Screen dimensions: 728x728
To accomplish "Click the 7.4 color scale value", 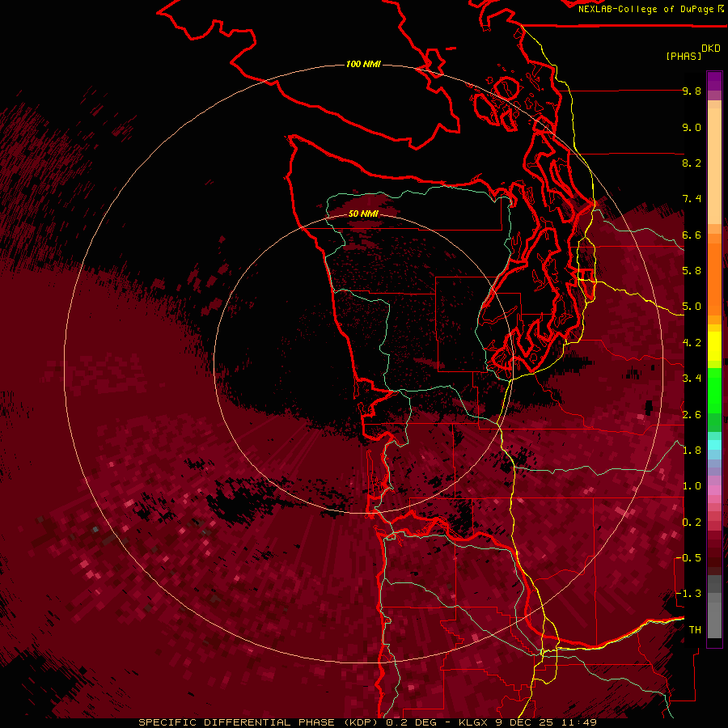I will [692, 199].
